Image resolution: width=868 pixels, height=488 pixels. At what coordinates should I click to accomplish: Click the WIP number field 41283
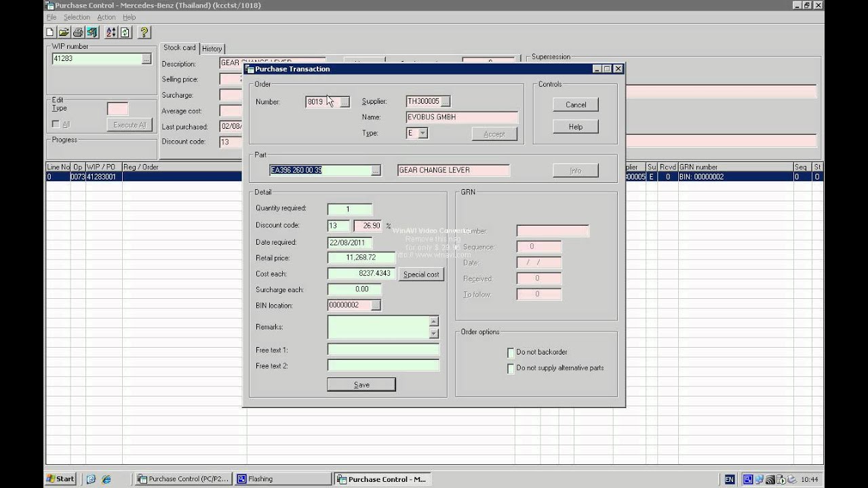coord(96,59)
